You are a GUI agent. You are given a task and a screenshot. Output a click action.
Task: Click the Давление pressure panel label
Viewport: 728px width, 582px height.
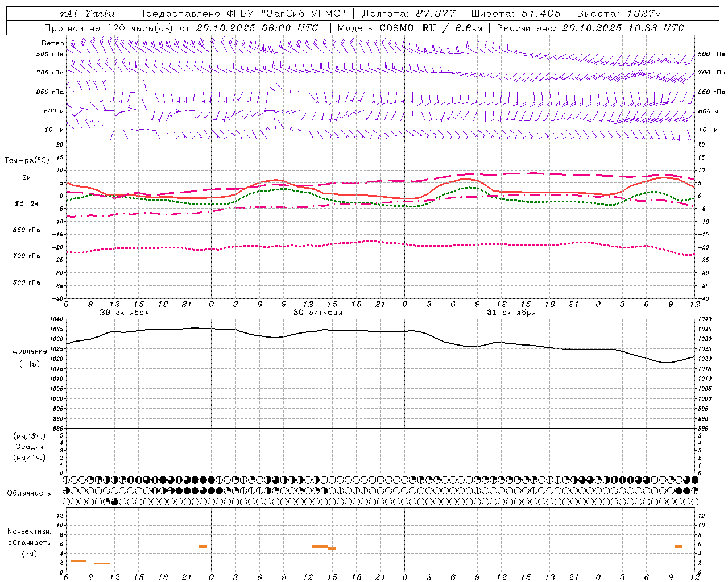pyautogui.click(x=30, y=351)
